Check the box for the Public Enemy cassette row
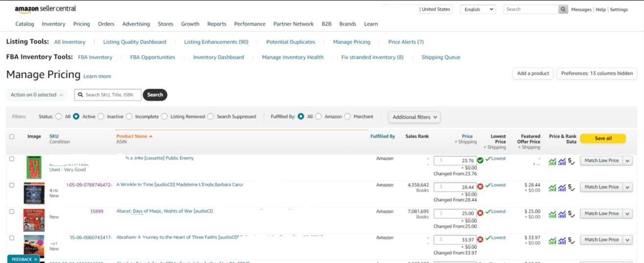 [12, 159]
